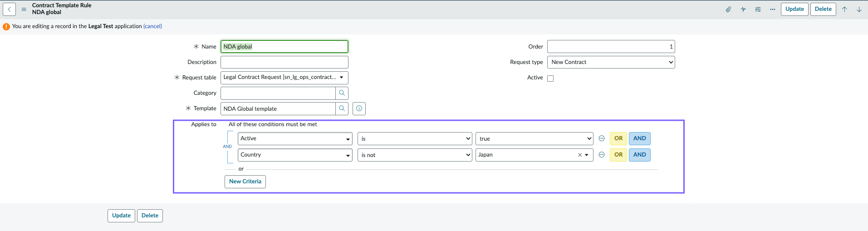Open the 'is' operator dropdown
Screen dimensions: 868x231
click(415, 138)
